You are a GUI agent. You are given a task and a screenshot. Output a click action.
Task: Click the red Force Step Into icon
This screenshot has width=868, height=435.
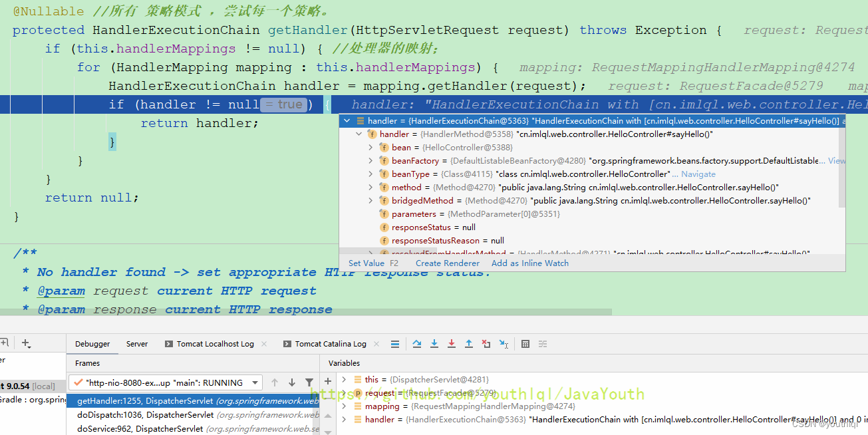point(452,344)
